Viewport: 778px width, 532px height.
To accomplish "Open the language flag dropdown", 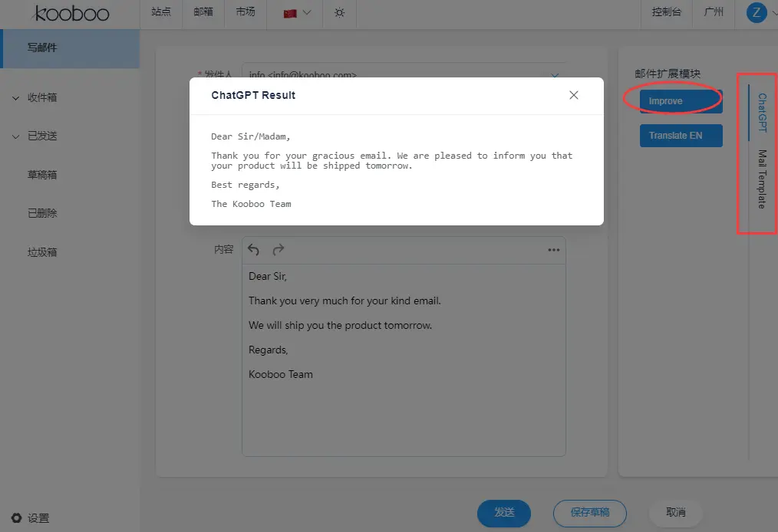I will [297, 13].
